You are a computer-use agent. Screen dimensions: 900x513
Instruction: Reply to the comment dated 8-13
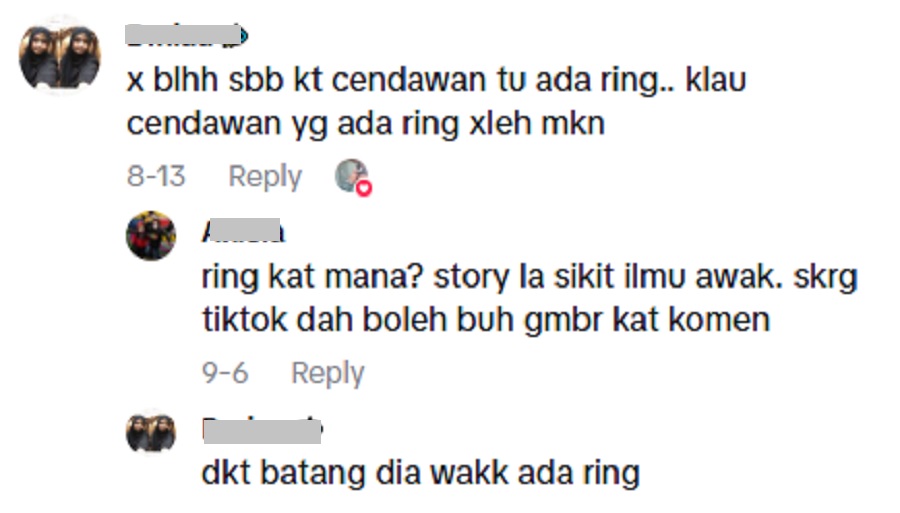(x=265, y=176)
